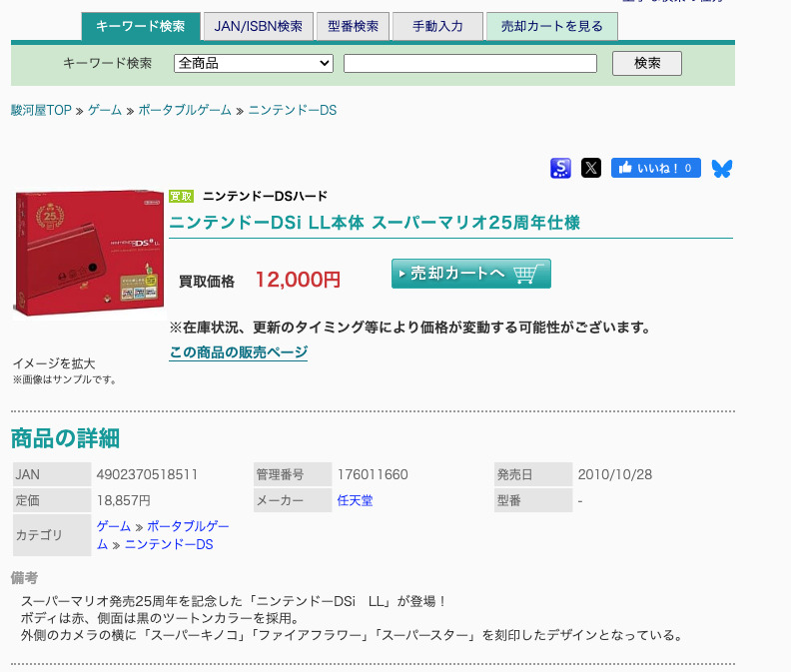Add item via 売却カートへ button
Screen dimensions: 791x672
click(x=471, y=274)
